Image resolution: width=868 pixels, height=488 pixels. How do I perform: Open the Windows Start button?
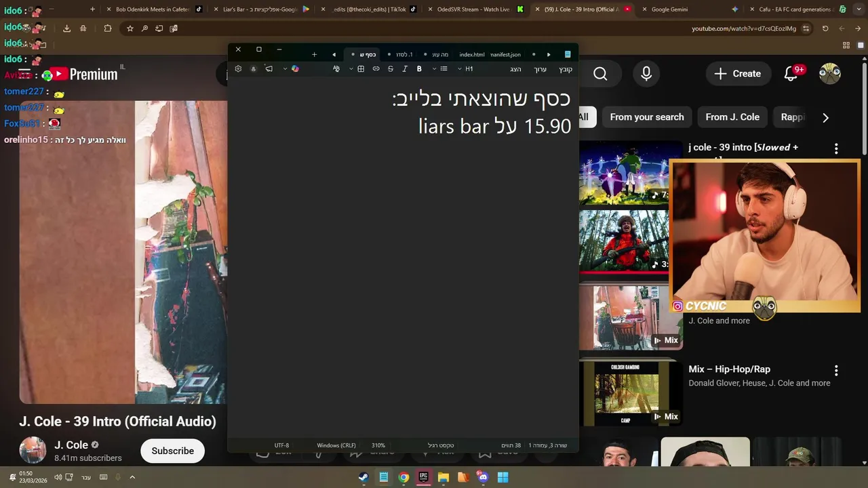tap(502, 477)
